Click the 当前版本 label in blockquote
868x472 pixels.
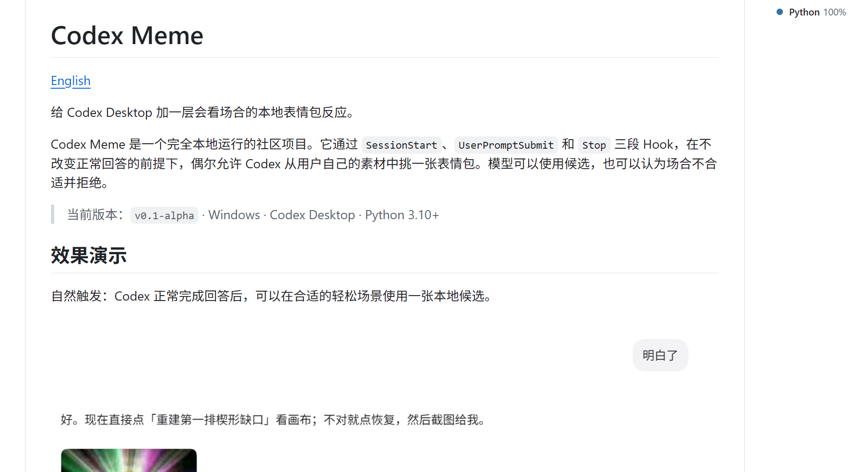(96, 215)
